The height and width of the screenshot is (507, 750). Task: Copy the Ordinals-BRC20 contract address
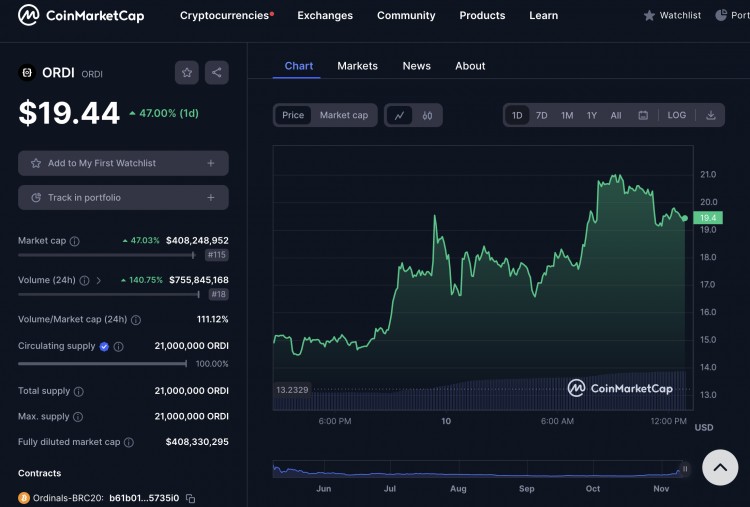point(190,498)
